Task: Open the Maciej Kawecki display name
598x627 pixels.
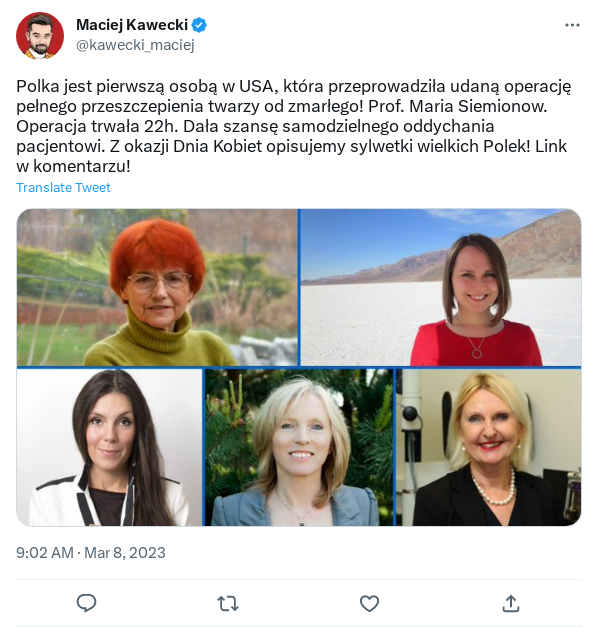Action: click(132, 25)
